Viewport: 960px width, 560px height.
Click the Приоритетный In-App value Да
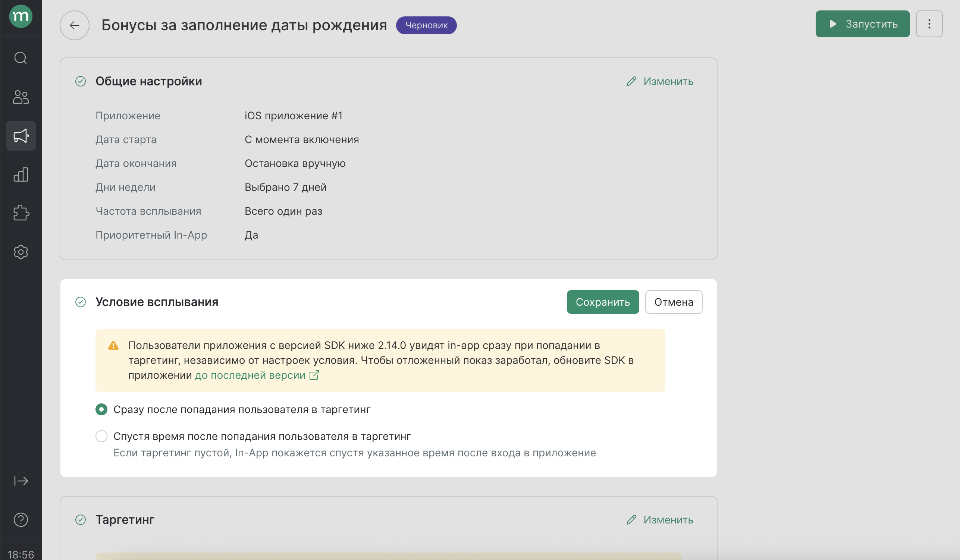pos(251,235)
